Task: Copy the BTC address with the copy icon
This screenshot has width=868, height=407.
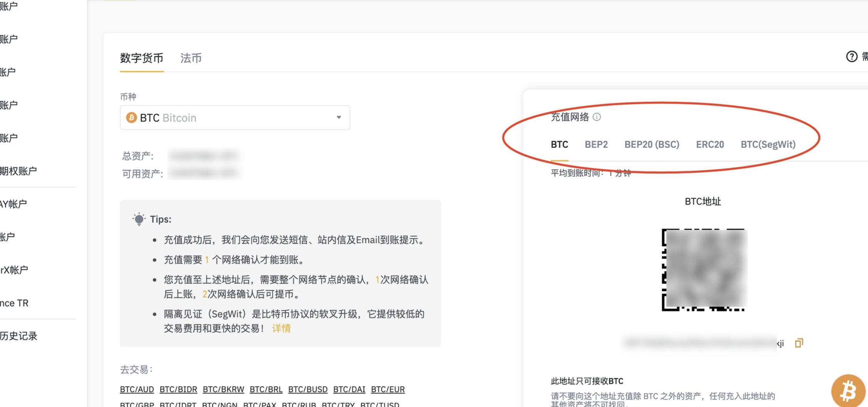Action: point(799,343)
